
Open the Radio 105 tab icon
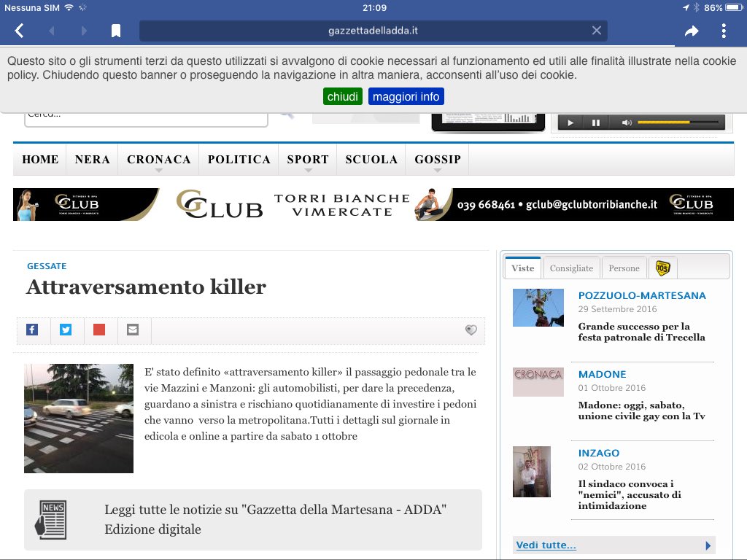click(x=662, y=268)
